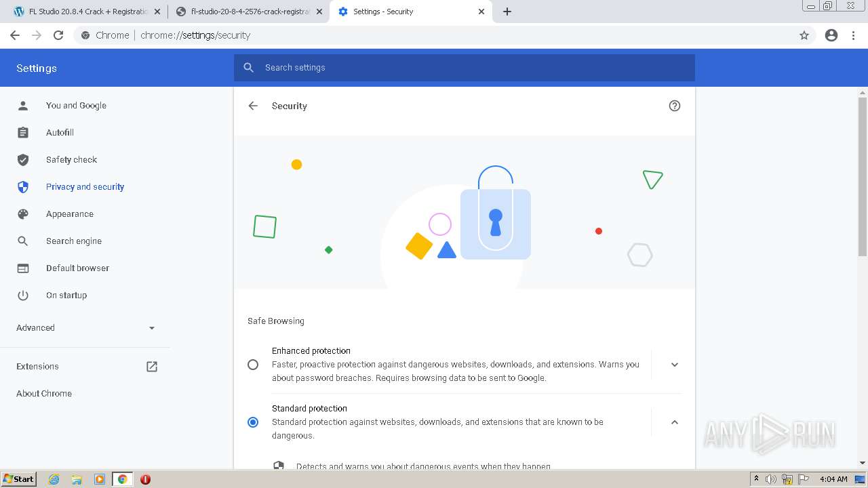The image size is (868, 488).
Task: Collapse Standard protection details chevron
Action: coord(675,422)
